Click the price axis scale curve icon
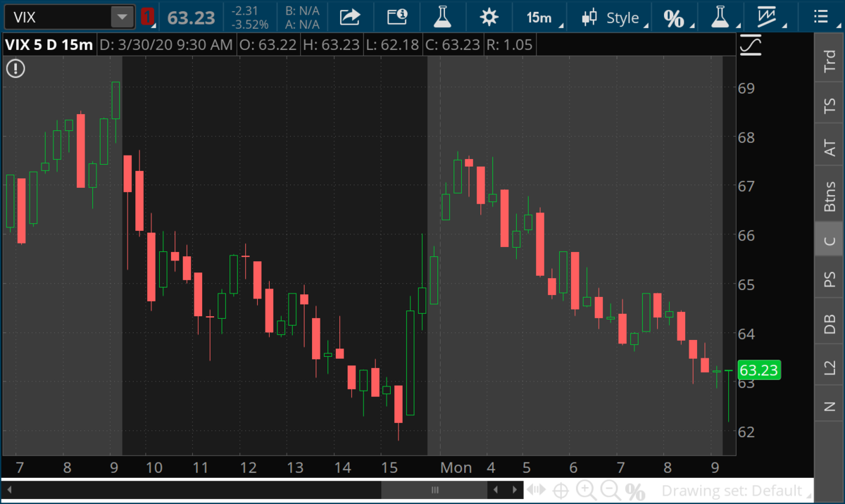The height and width of the screenshot is (504, 845). pyautogui.click(x=751, y=45)
